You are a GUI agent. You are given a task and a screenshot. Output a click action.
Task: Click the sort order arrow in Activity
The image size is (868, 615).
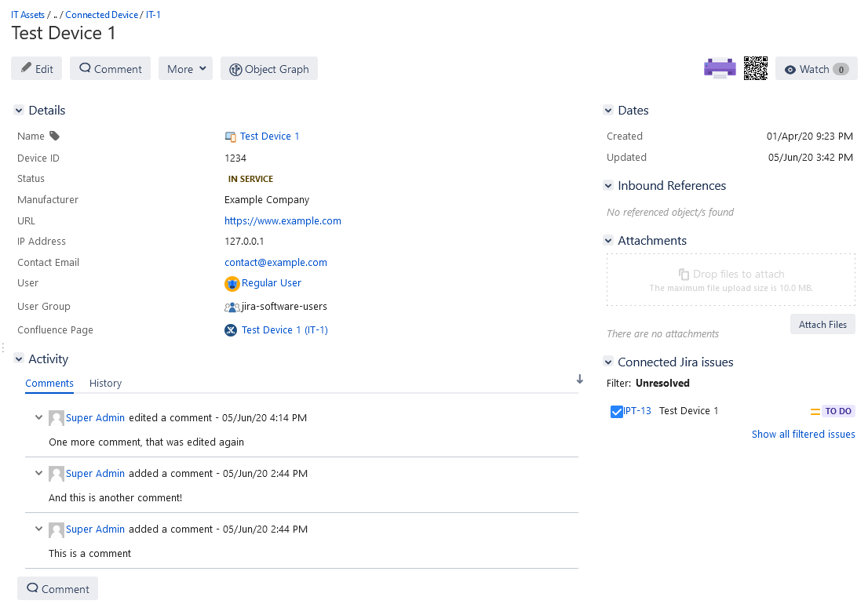(x=580, y=380)
